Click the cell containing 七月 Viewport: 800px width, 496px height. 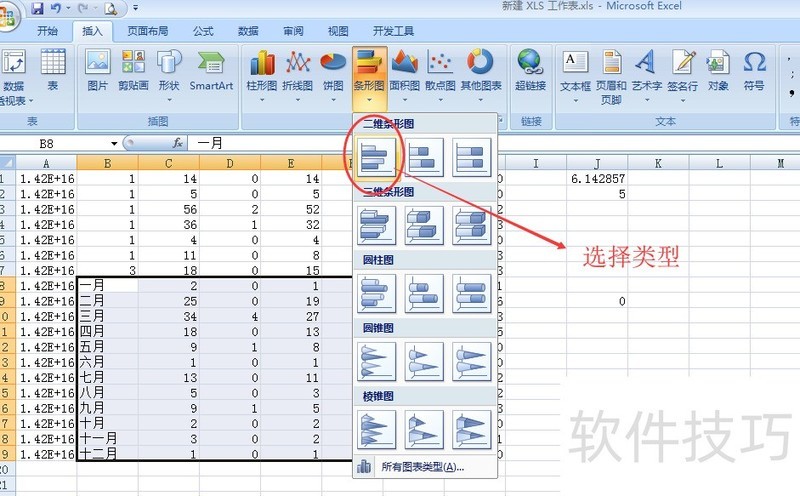pos(107,378)
